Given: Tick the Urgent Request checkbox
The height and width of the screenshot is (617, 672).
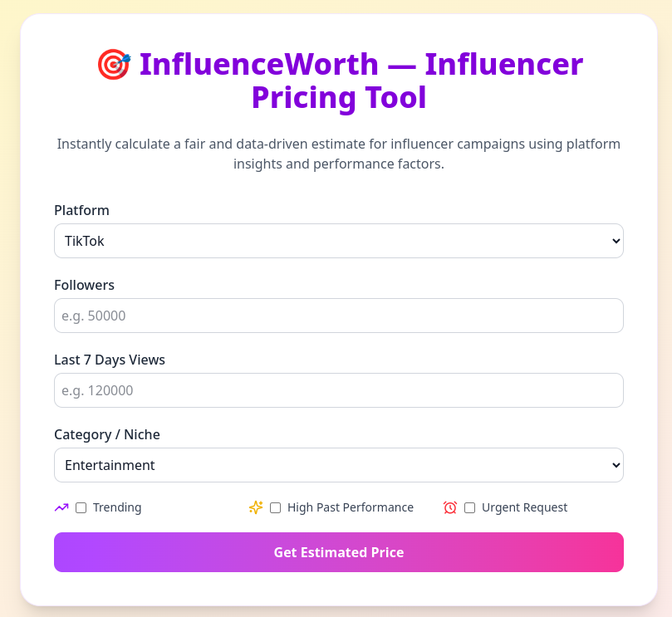Looking at the screenshot, I should (469, 507).
